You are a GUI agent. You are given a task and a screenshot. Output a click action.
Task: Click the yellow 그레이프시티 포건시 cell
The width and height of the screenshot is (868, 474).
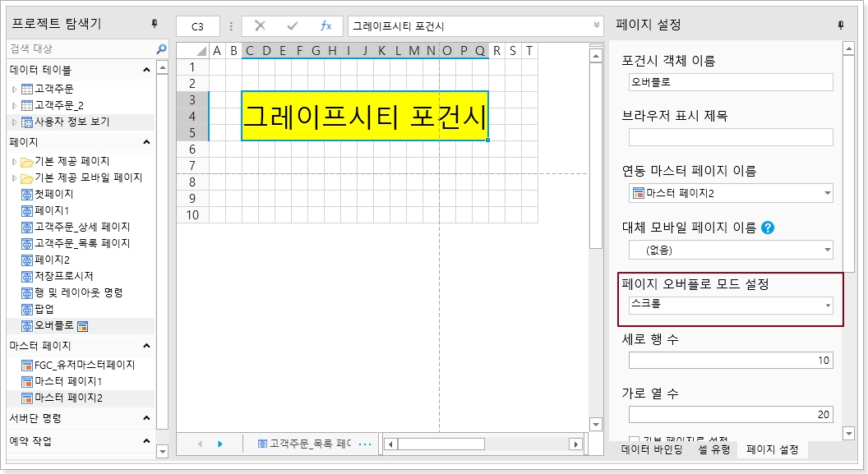pyautogui.click(x=364, y=116)
